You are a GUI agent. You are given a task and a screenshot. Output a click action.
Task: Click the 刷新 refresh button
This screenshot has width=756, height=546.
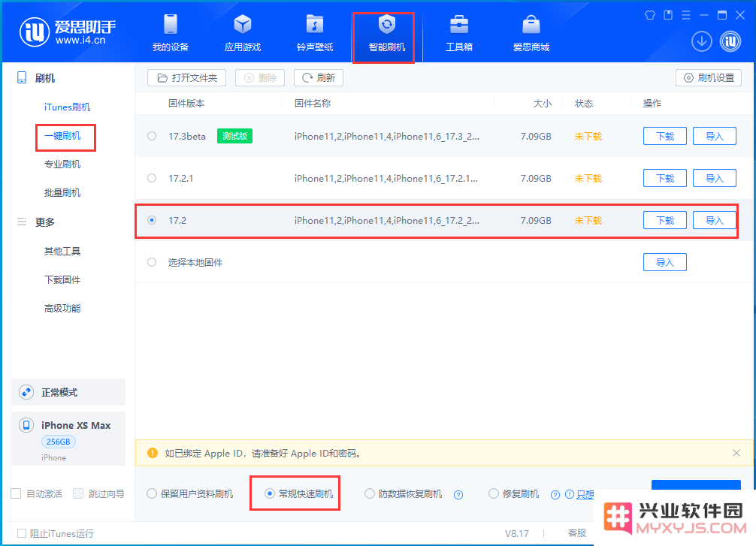318,77
